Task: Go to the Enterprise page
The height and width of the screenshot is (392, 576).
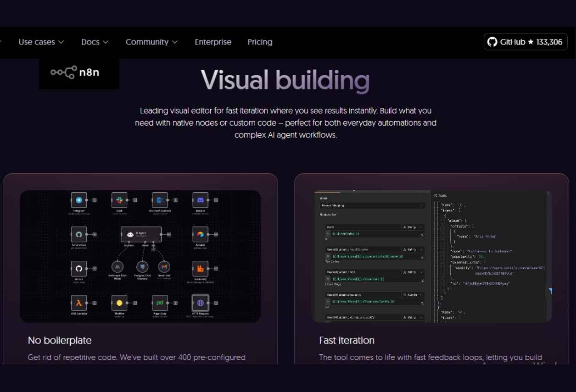Action: pos(213,42)
